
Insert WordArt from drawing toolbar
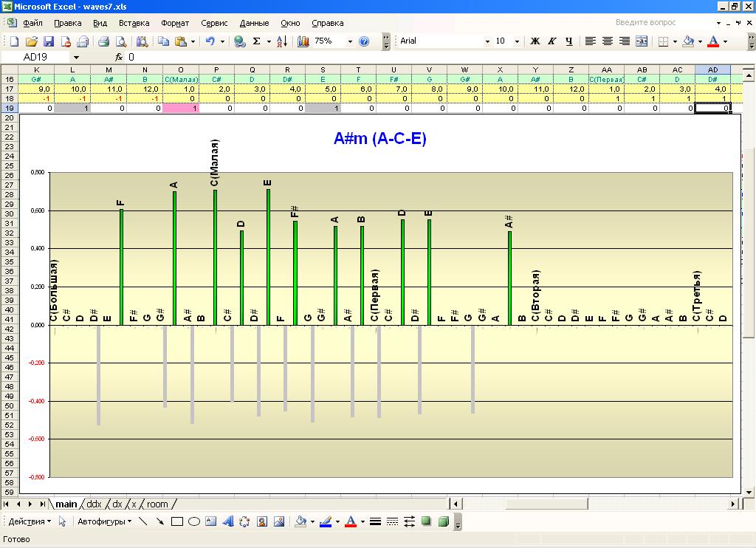pyautogui.click(x=227, y=521)
